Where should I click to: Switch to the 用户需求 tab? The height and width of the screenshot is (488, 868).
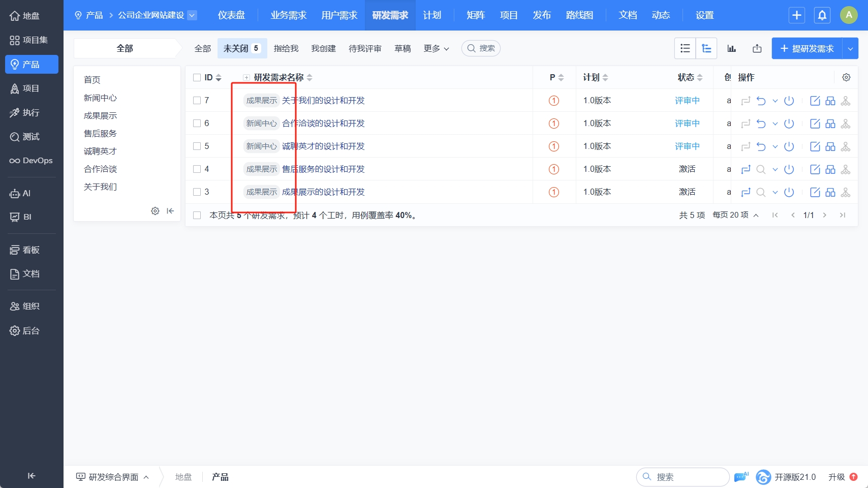click(339, 15)
